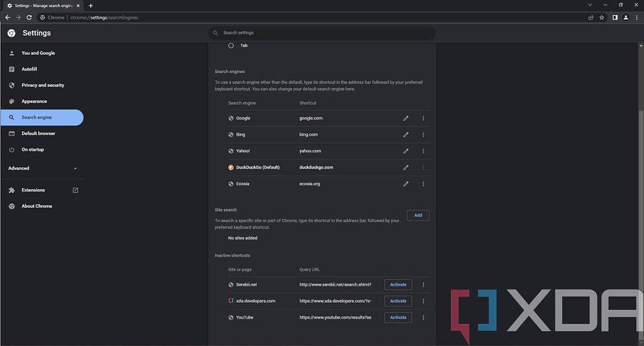
Task: Open more actions for Bing row
Action: 423,135
